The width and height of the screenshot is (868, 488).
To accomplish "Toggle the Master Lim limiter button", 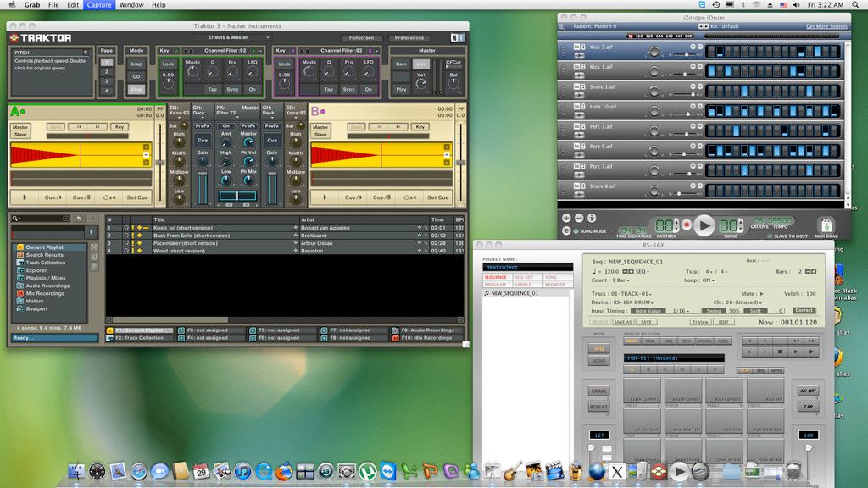I will [420, 64].
